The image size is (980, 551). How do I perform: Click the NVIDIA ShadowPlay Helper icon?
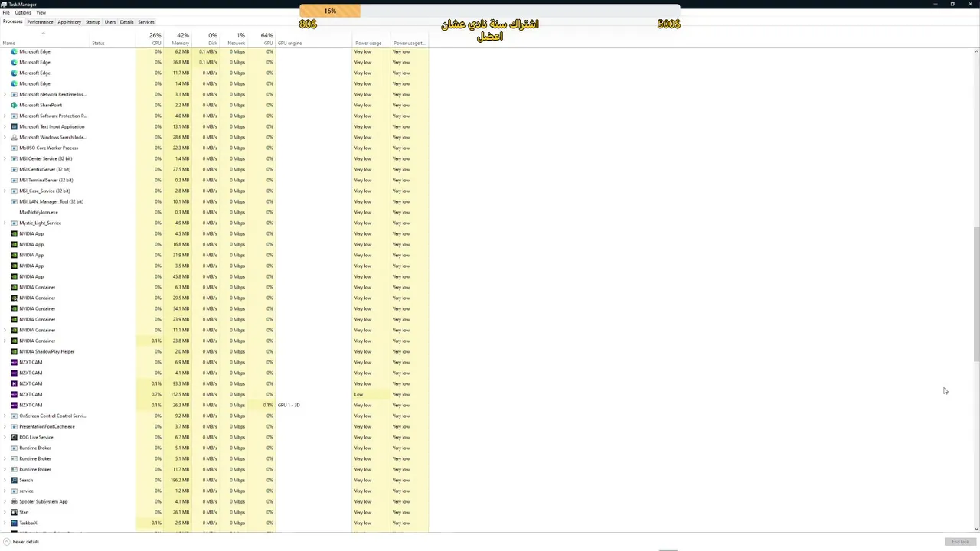coord(14,351)
